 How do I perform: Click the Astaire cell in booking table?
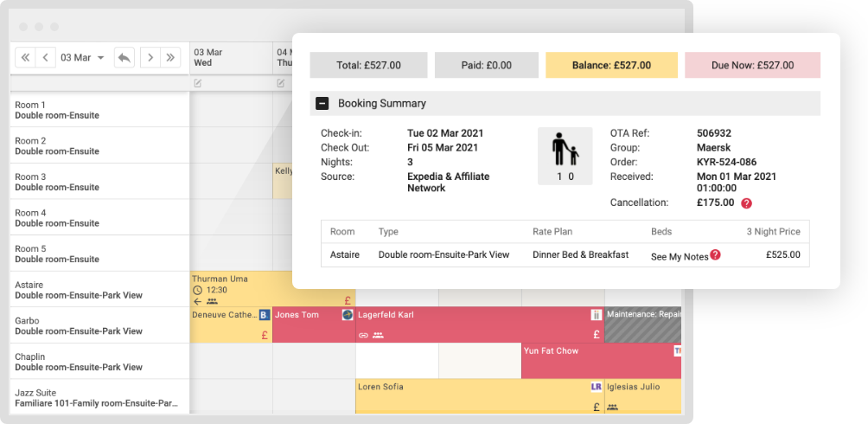(345, 255)
